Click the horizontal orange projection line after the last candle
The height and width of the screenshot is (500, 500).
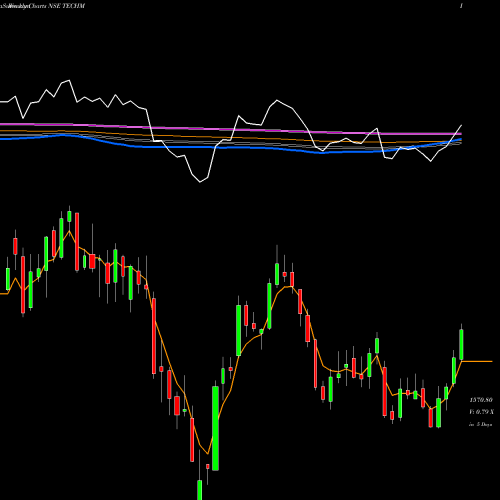[x=477, y=361]
